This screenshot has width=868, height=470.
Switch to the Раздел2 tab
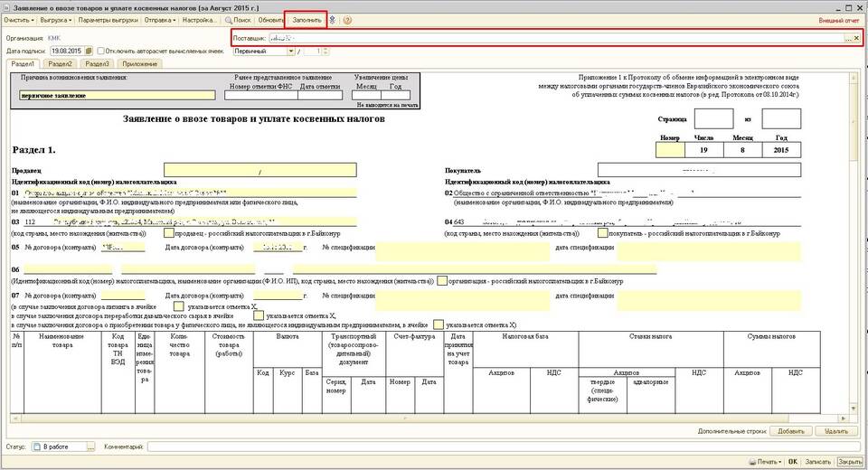(x=61, y=64)
